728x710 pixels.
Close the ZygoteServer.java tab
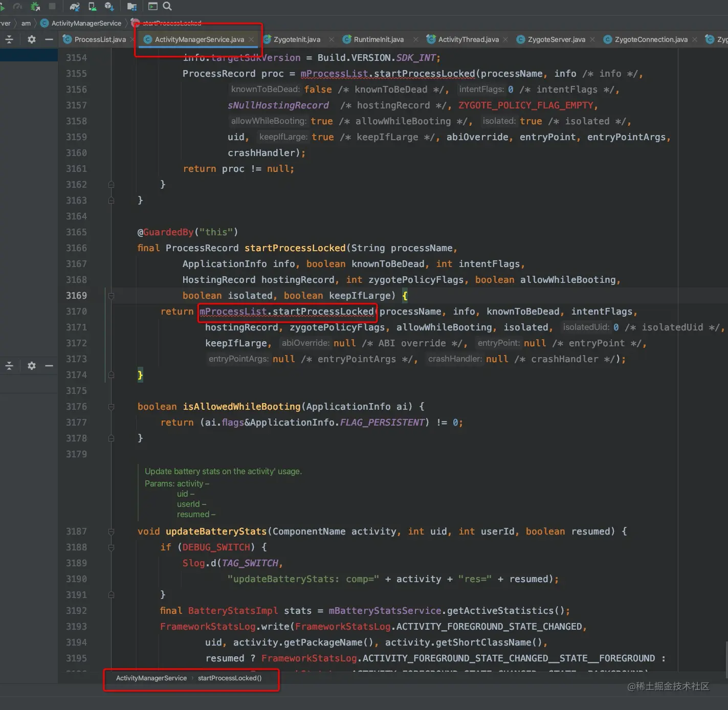592,39
